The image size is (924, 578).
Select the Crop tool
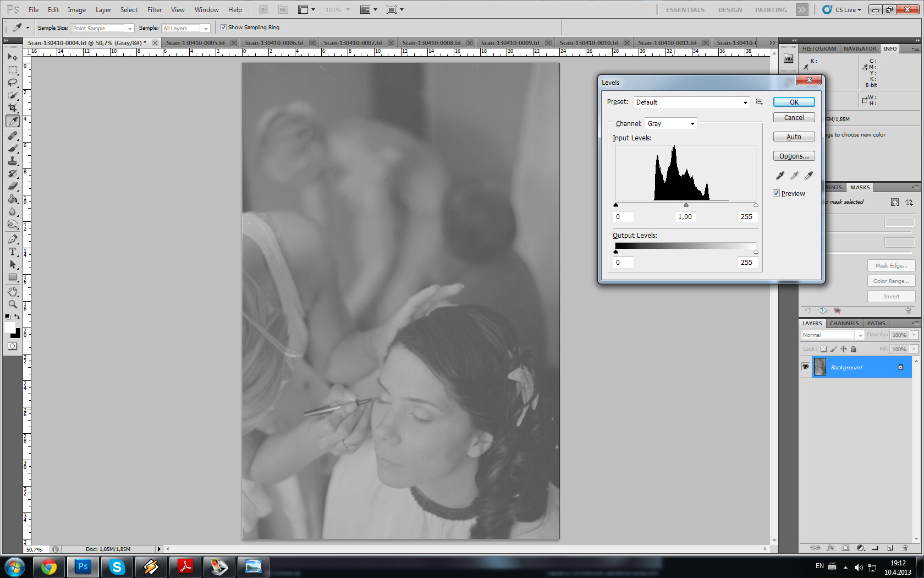[13, 108]
